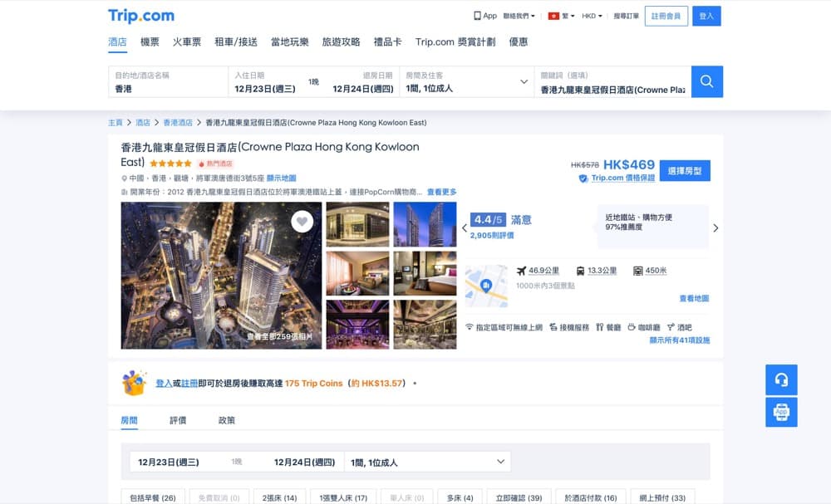This screenshot has height=504, width=831.
Task: Open the 搜尋訂單 link
Action: pyautogui.click(x=626, y=16)
